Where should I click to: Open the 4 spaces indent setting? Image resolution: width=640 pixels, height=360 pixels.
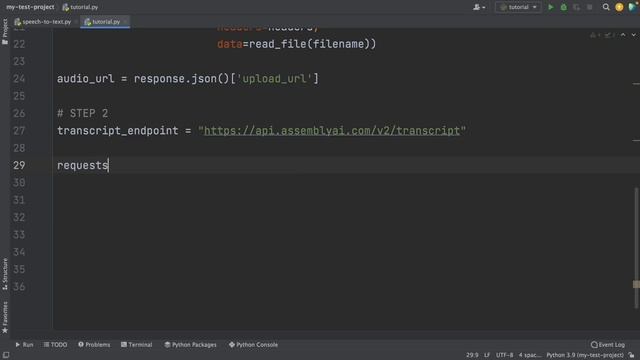pos(530,355)
